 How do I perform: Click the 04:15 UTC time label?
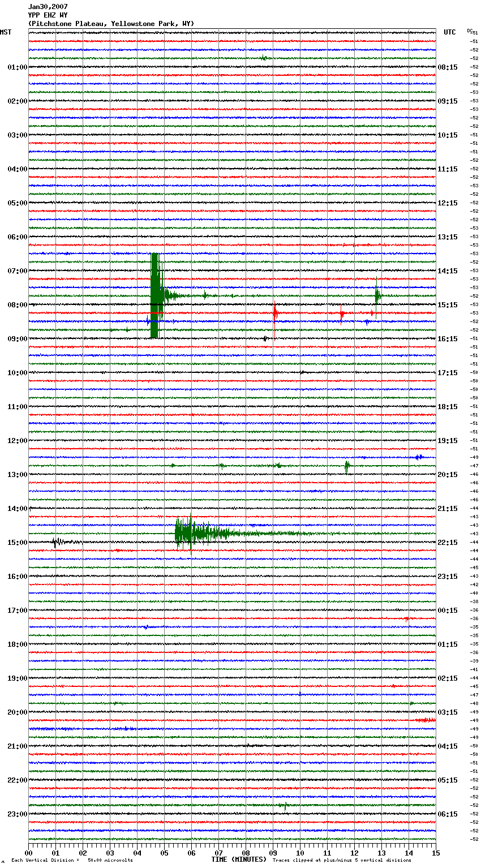448,746
